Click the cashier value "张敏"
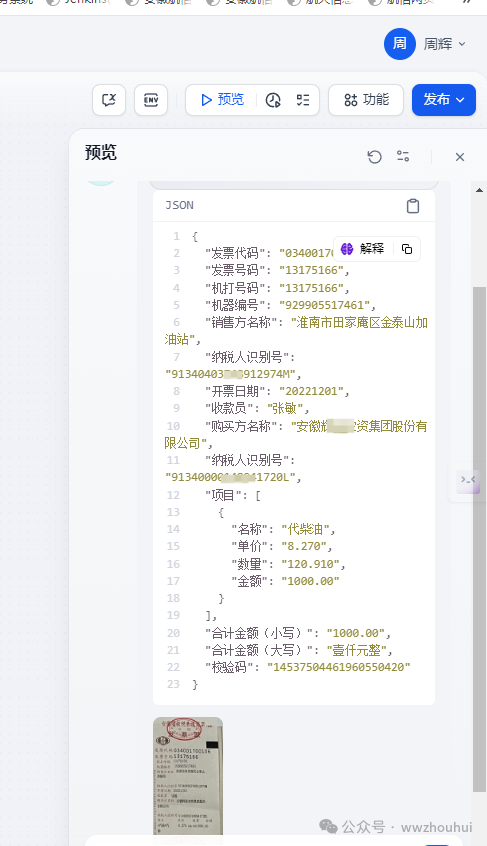The width and height of the screenshot is (487, 846). [286, 408]
